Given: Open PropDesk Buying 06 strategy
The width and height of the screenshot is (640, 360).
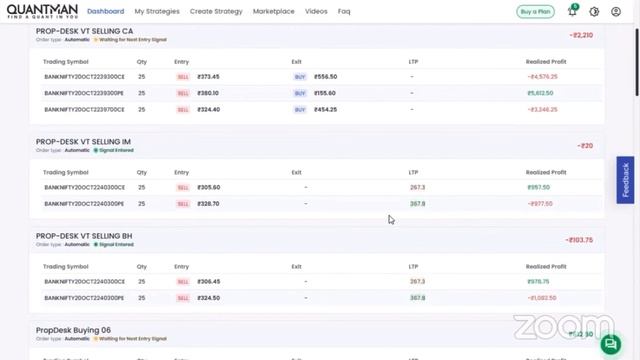Looking at the screenshot, I should 73,330.
